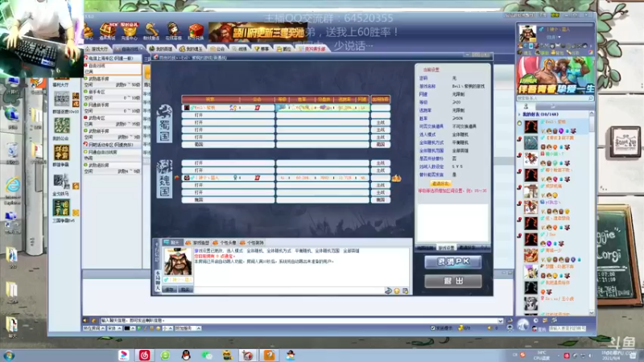The image size is (644, 362).
Task: Select the rookie zone room in list
Action: coord(113,95)
